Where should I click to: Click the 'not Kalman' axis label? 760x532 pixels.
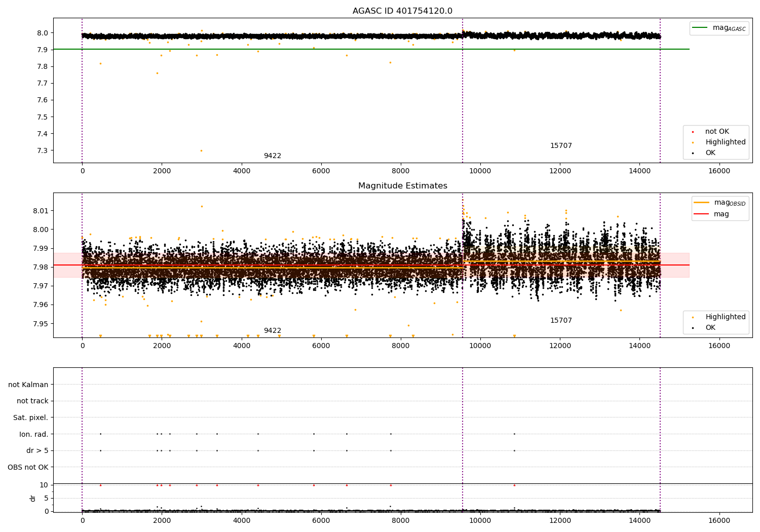(x=28, y=385)
